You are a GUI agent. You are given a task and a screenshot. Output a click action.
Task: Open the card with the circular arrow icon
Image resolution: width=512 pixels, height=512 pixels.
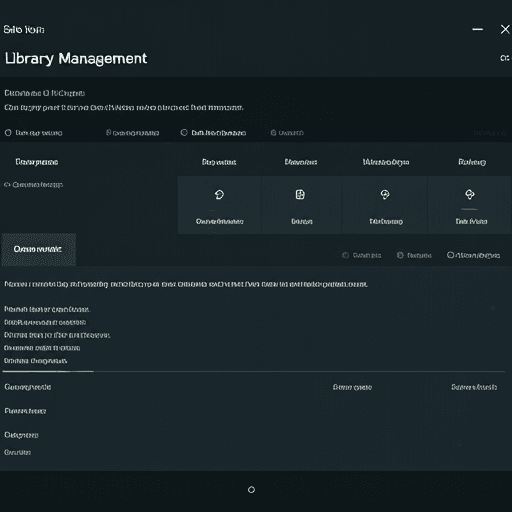219,205
